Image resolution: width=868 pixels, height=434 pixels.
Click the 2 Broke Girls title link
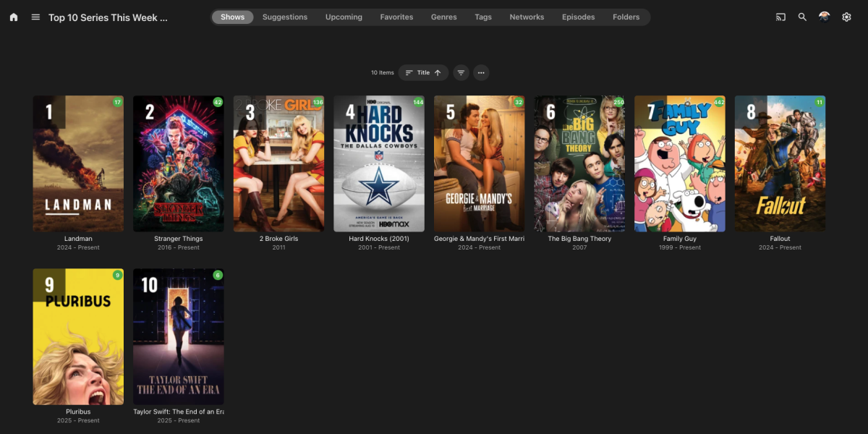(x=278, y=239)
